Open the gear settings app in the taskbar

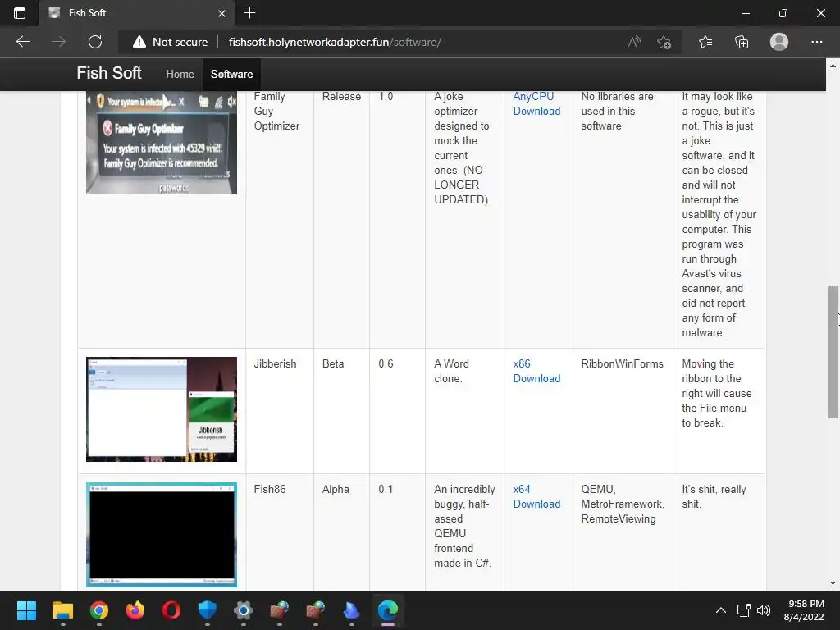click(x=243, y=610)
